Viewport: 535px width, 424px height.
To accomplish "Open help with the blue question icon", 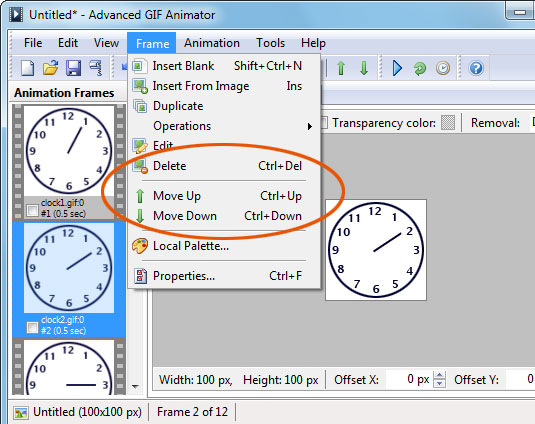I will click(x=476, y=68).
